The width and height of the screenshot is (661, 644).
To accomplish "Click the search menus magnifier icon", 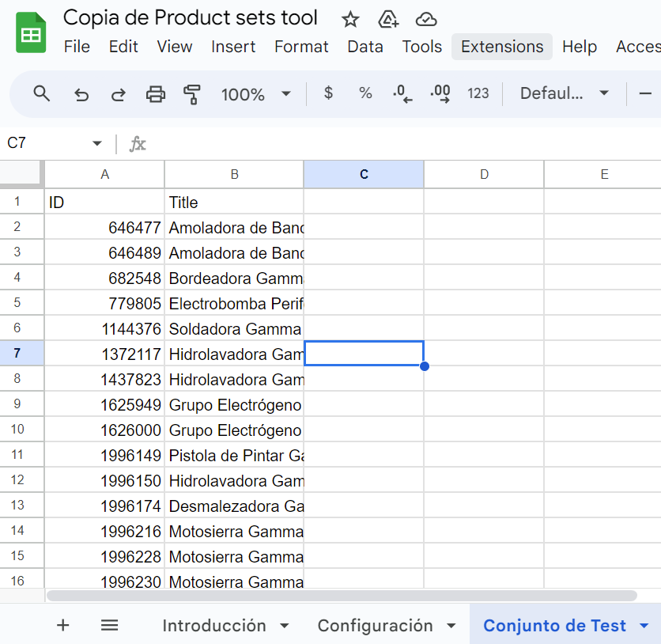I will [x=41, y=93].
